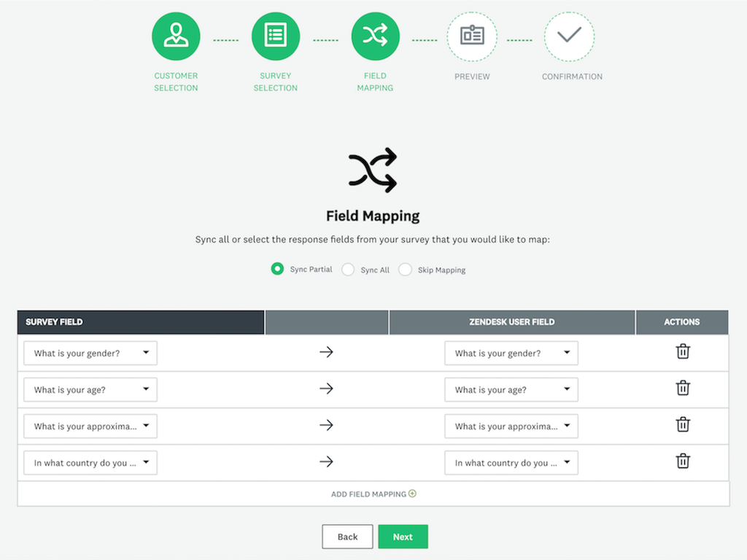Select the Sync Partial radio option
This screenshot has width=747, height=560.
[277, 269]
